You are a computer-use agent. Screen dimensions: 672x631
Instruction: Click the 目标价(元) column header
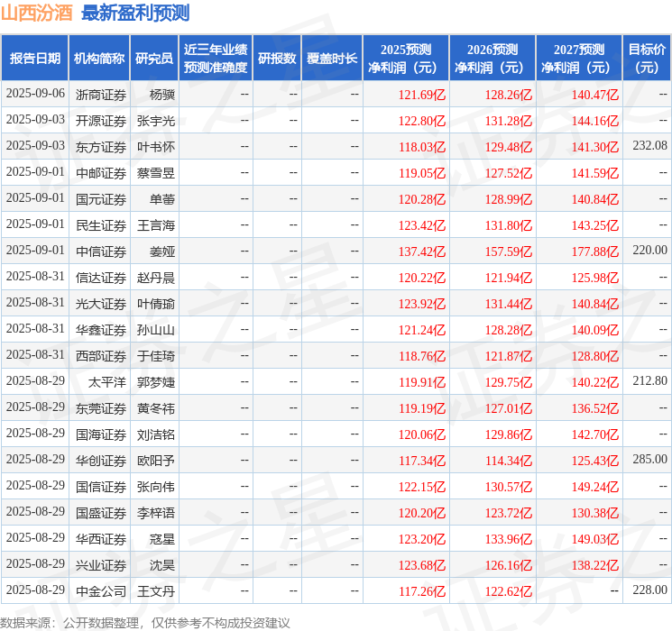647,59
